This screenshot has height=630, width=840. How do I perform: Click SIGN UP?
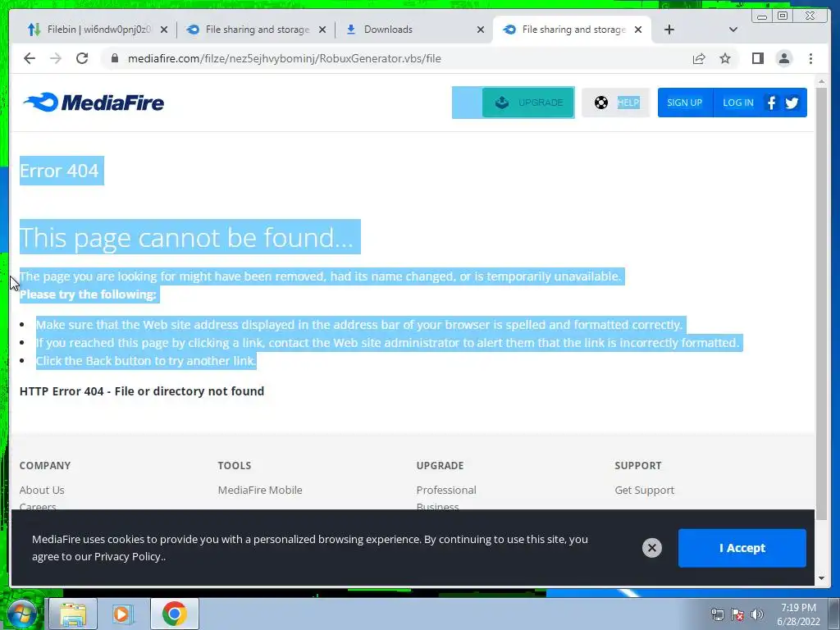[x=685, y=103]
